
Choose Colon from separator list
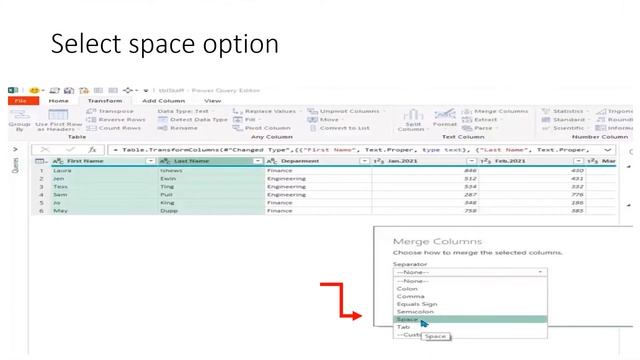click(x=470, y=289)
